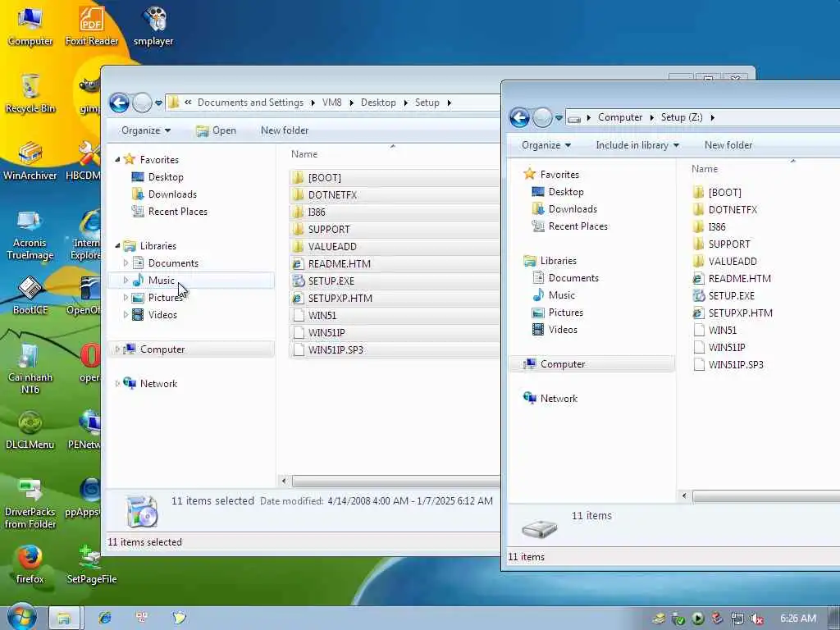Open the Organize menu in Setup (Z:) window

[x=546, y=145]
